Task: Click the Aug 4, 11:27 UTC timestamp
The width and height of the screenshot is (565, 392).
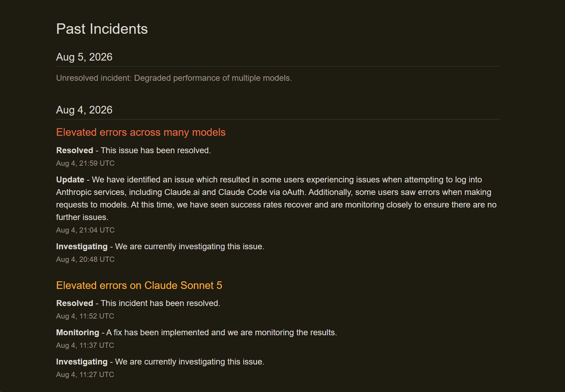Action: point(85,375)
